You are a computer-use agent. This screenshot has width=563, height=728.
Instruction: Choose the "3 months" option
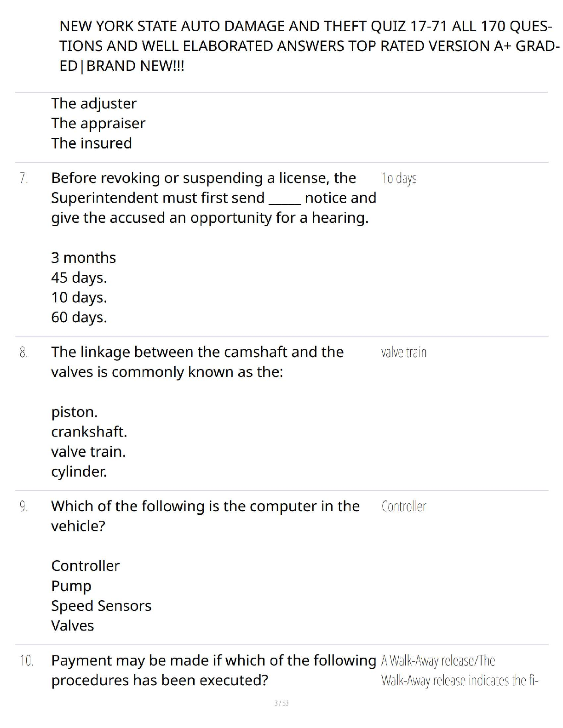click(x=83, y=257)
